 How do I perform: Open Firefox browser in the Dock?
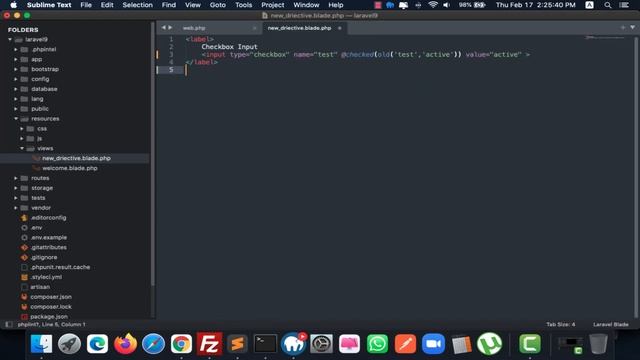[x=125, y=344]
